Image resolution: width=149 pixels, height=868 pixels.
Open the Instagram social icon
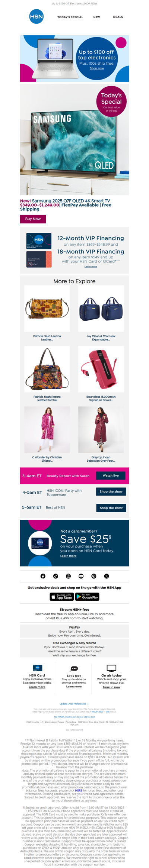[x=68, y=576]
